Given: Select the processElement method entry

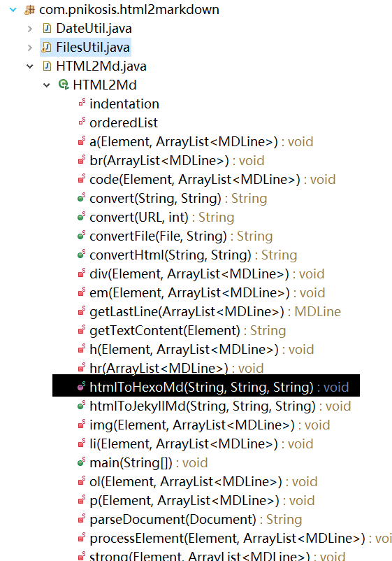Looking at the screenshot, I should point(240,539).
